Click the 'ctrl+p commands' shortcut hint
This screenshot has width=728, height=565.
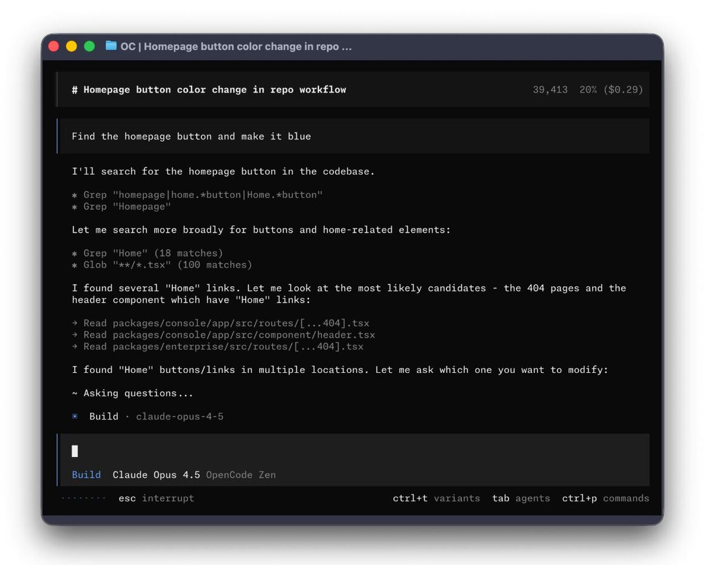tap(605, 498)
